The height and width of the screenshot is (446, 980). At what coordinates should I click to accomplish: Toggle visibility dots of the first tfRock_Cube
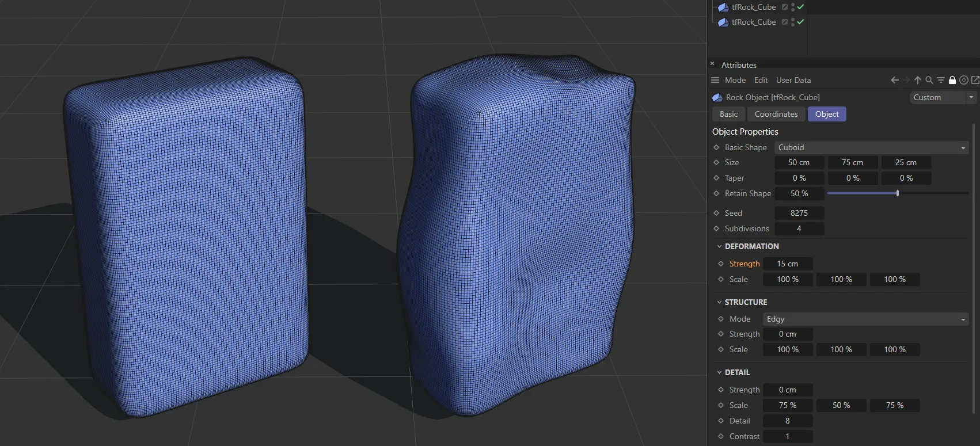[793, 7]
